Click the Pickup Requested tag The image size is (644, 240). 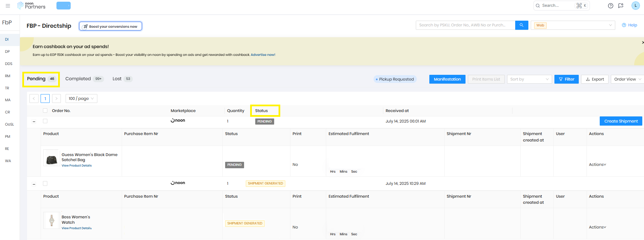coord(395,79)
